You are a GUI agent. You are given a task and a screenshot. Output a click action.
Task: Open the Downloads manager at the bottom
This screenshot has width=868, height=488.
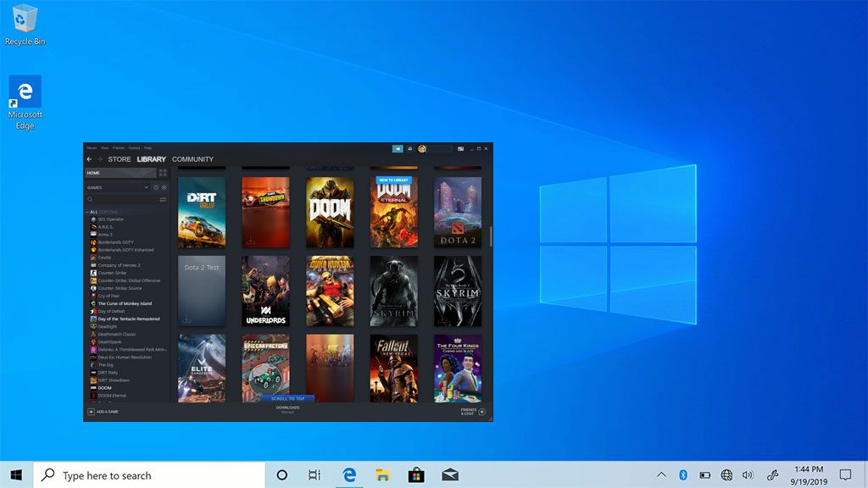[287, 408]
